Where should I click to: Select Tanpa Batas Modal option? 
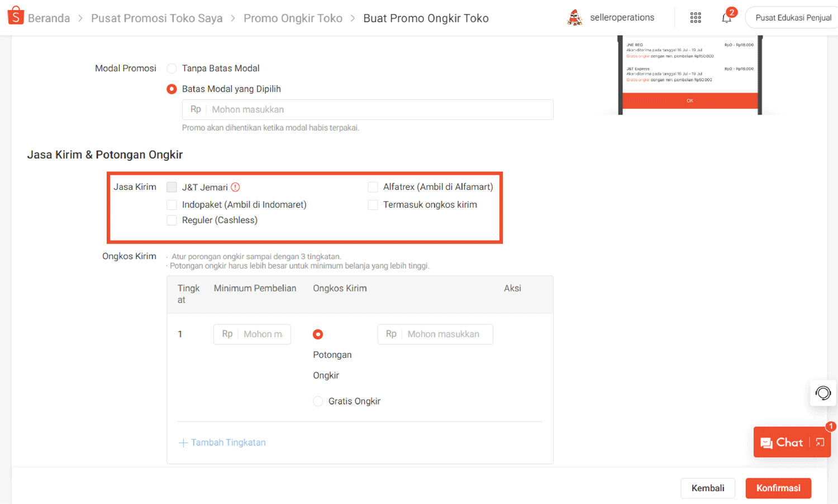click(172, 69)
